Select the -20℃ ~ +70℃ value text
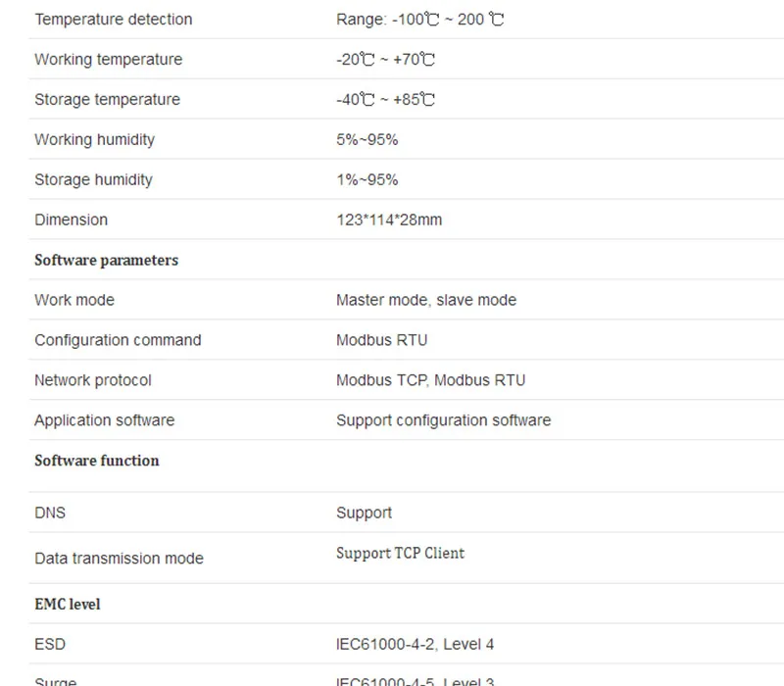 coord(385,59)
